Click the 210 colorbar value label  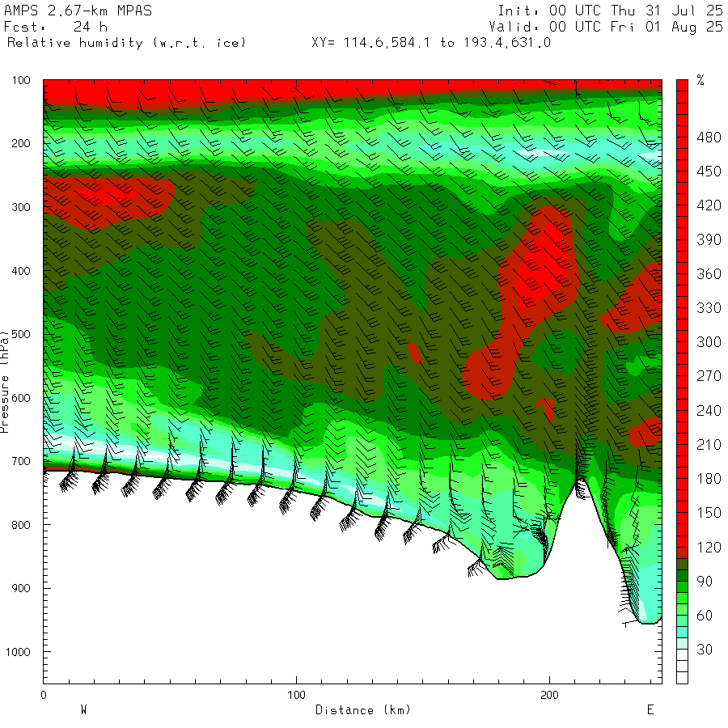[x=709, y=445]
